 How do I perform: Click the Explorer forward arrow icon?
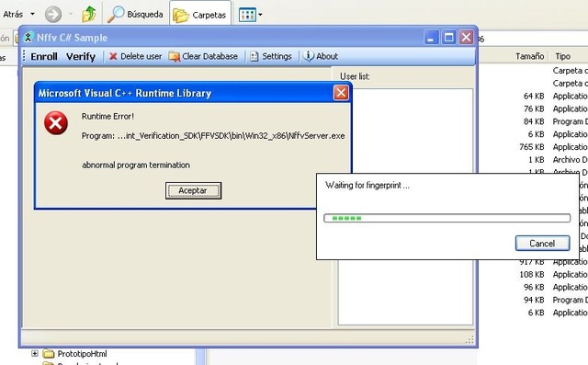click(53, 15)
